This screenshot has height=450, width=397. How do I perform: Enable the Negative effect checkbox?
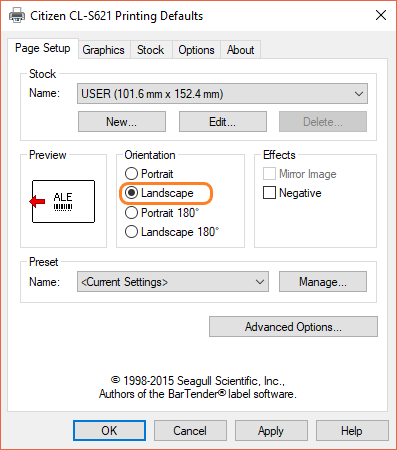coord(292,193)
